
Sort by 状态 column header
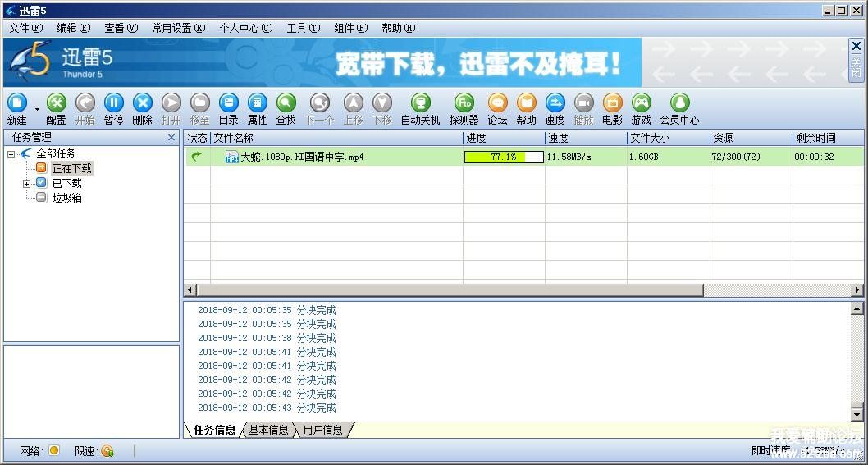(x=197, y=138)
